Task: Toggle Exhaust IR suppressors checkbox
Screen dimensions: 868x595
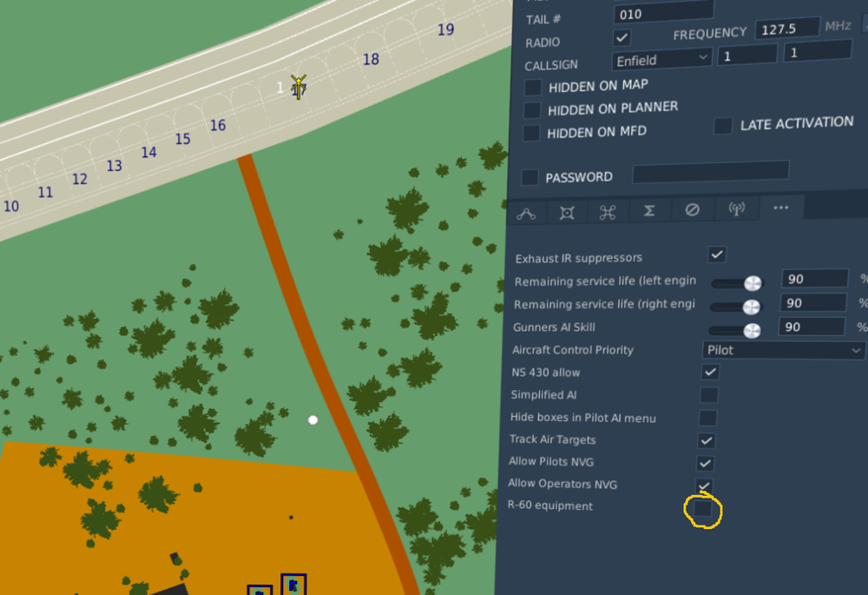Action: coord(717,255)
